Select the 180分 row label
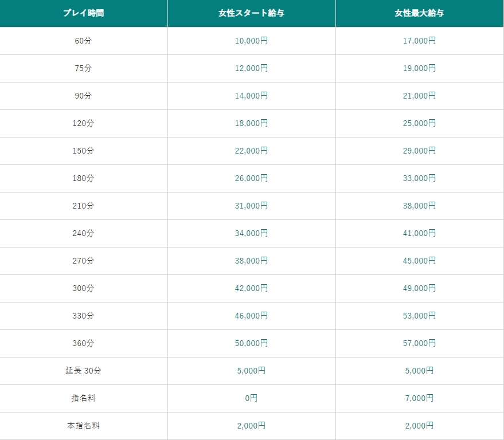 (x=83, y=178)
